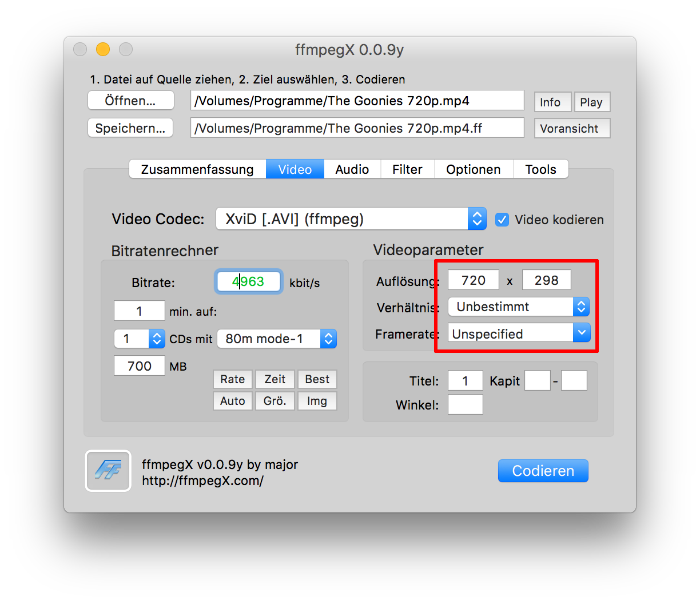Viewport: 700px width, 604px height.
Task: Click the min. auf minutes field
Action: pos(140,311)
